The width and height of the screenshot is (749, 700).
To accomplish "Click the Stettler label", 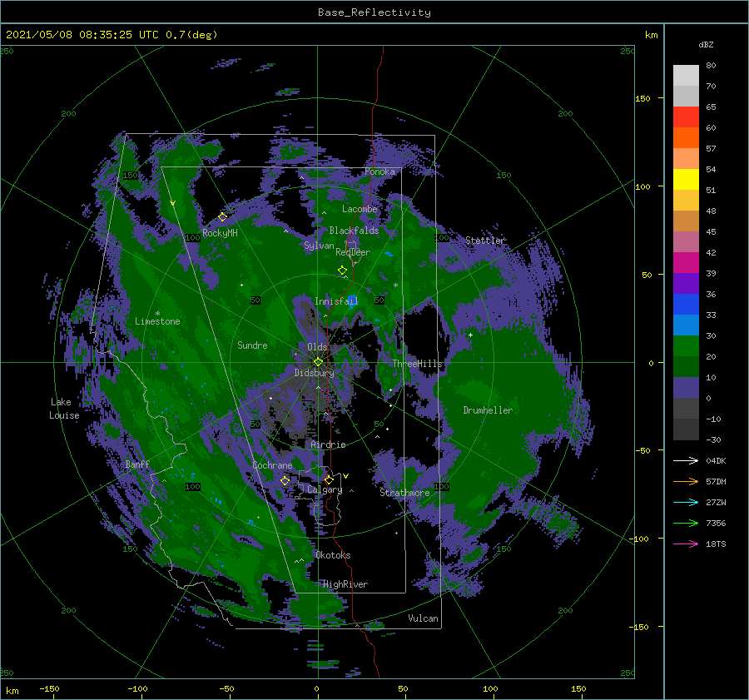I will [x=485, y=241].
